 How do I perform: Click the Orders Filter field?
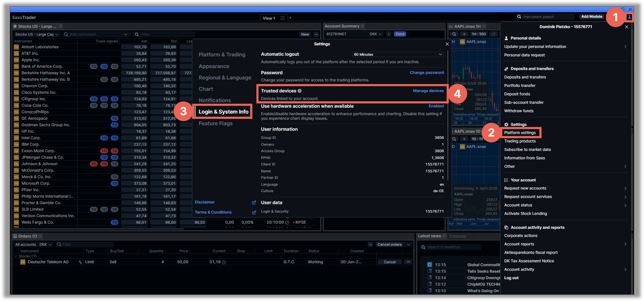click(x=84, y=244)
